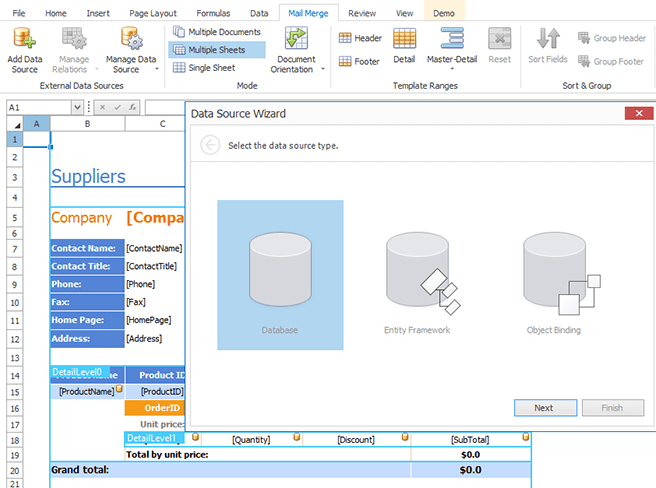Open the Page Layout ribbon tab

153,13
